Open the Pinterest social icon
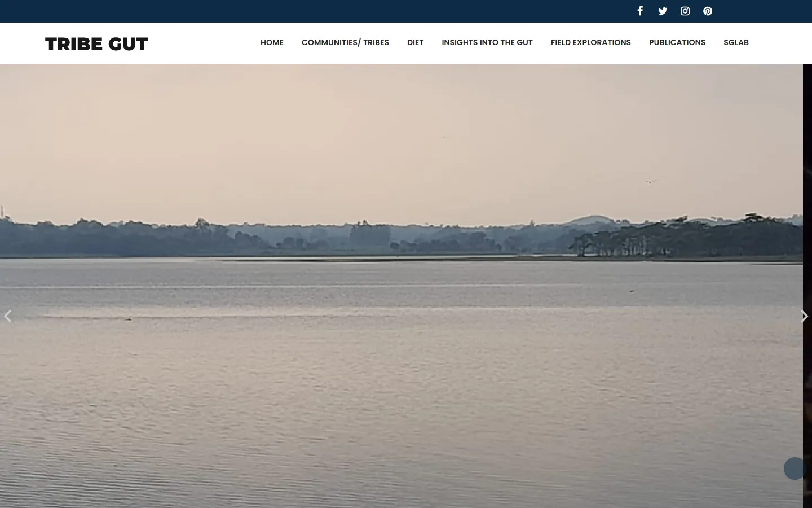Screen dimensions: 812x508 708,11
